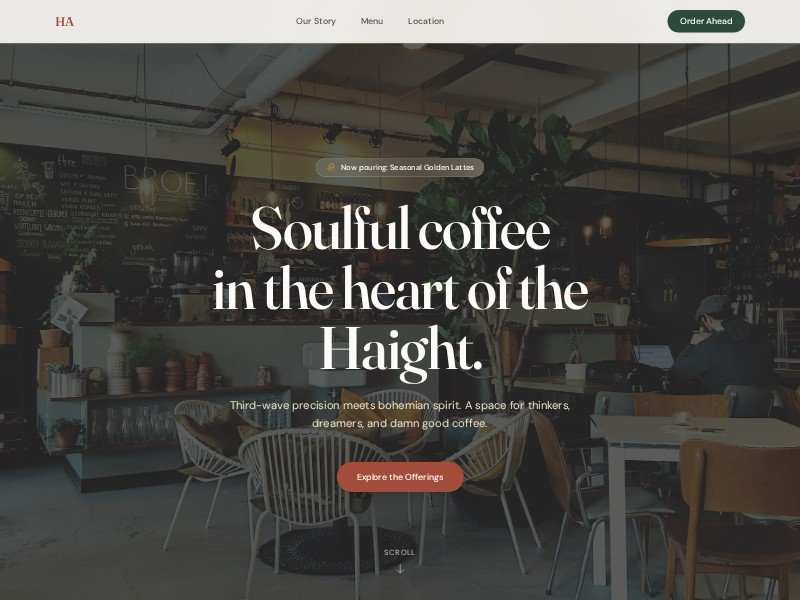Viewport: 800px width, 600px height.
Task: Click the Order Ahead button
Action: tap(706, 21)
